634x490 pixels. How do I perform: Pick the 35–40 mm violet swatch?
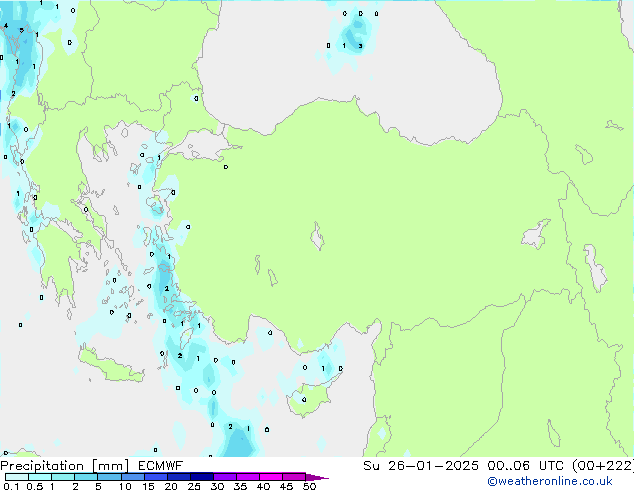click(248, 477)
